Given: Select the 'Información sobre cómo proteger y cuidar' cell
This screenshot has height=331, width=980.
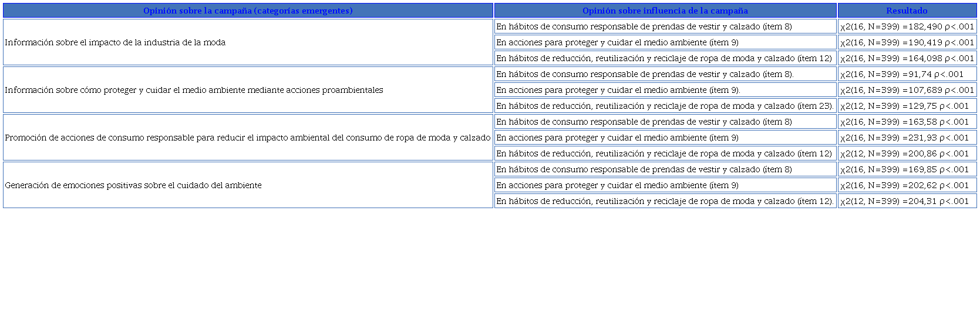Looking at the screenshot, I should pyautogui.click(x=194, y=90).
